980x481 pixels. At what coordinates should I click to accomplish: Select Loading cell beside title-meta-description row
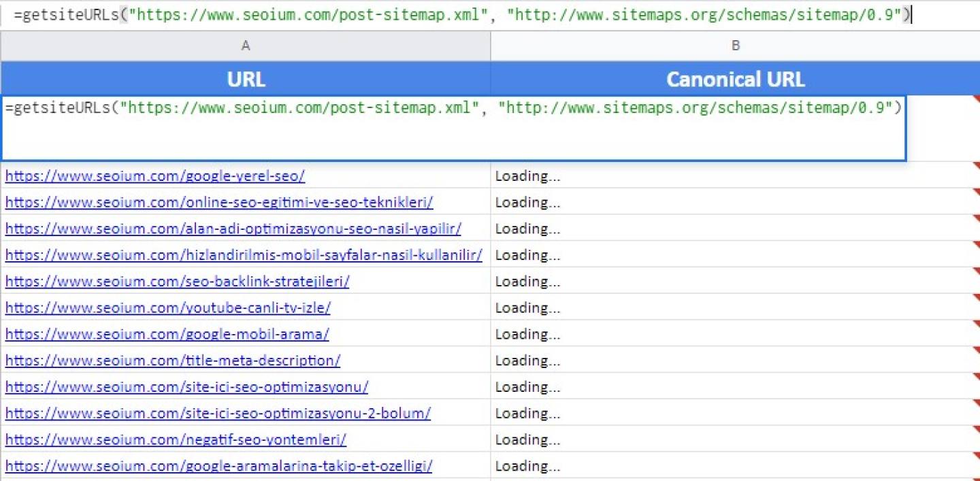(x=736, y=361)
